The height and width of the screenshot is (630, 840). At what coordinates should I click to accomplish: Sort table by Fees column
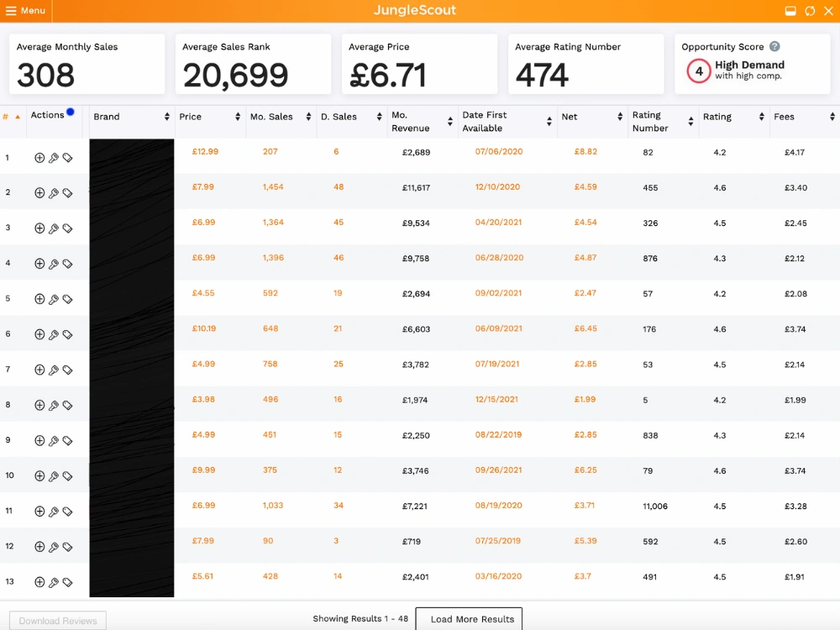(832, 117)
